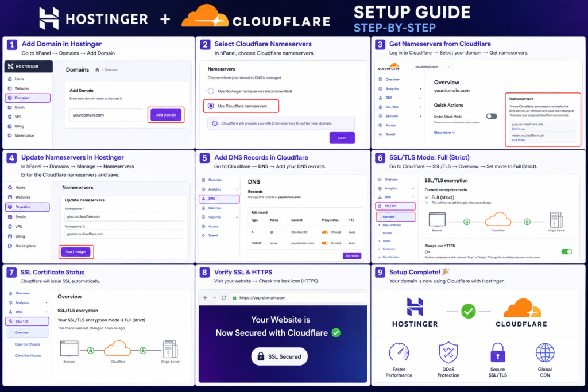Expand the DNS arrow in step 3 sidebar
This screenshot has width=588, height=392.
point(420,98)
